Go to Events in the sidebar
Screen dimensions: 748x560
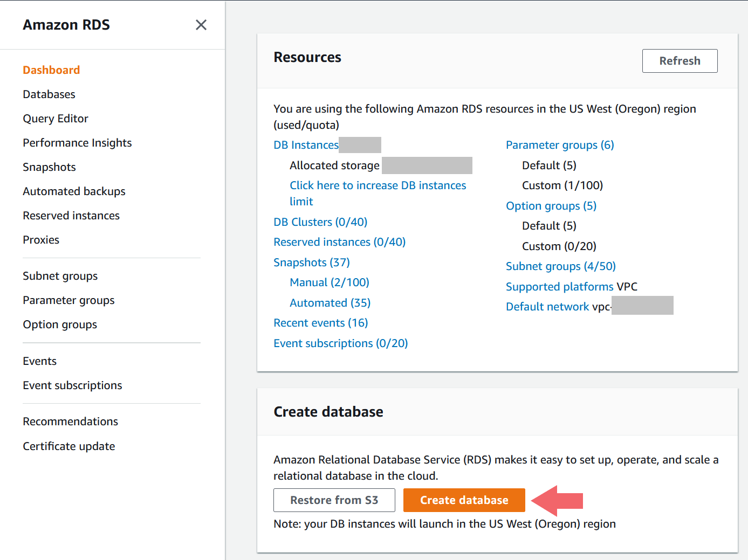coord(39,361)
